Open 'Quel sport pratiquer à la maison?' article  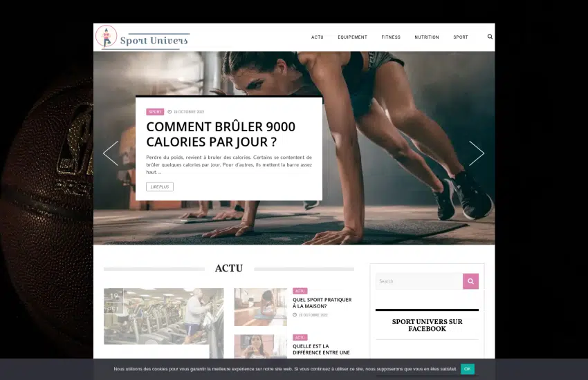(x=322, y=303)
